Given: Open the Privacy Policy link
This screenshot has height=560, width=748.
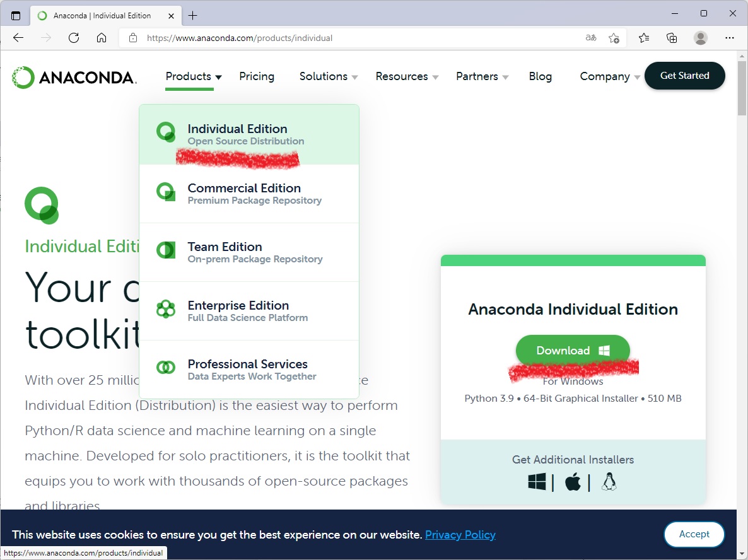Looking at the screenshot, I should (x=460, y=535).
